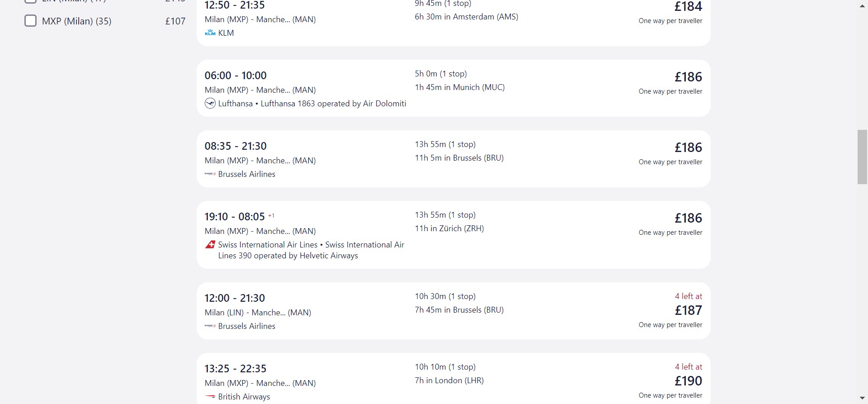Tick the partially visible LIN (Milan) checkbox

coord(30,1)
